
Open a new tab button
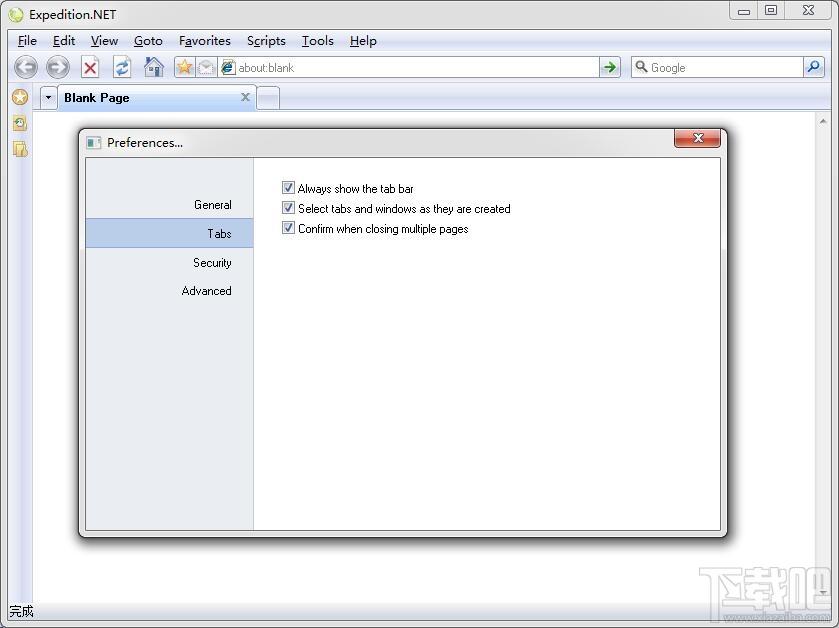pos(269,98)
